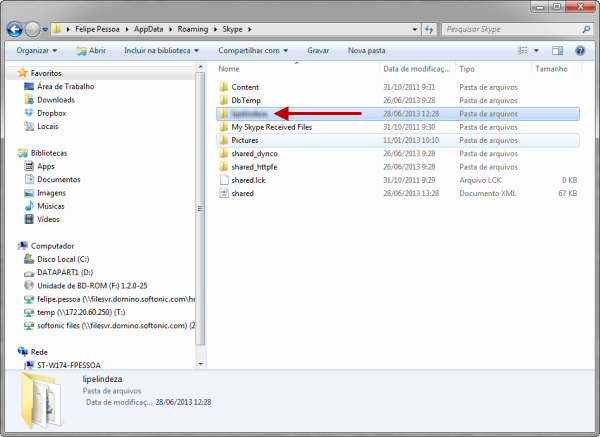The image size is (600, 437).
Task: Open ST-W174-FPESSOA under Rede
Action: 69,365
